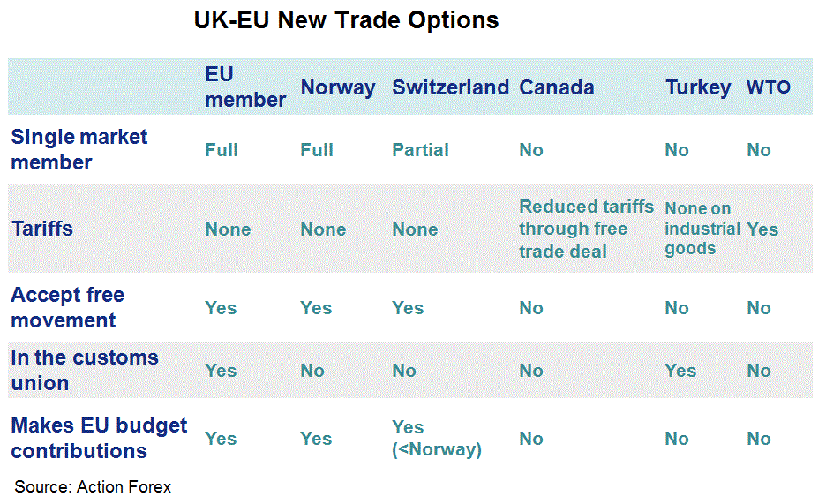Select the Turkey column header
Image resolution: width=826 pixels, height=504 pixels.
coord(698,87)
